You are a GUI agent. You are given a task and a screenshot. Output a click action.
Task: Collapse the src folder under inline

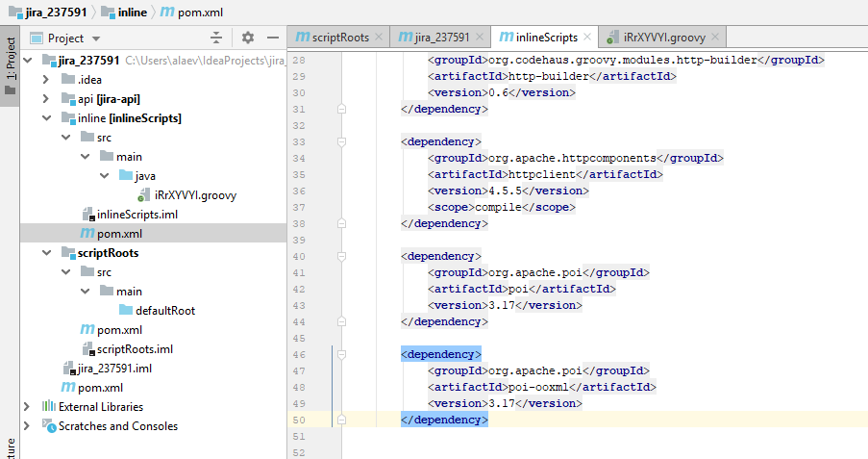click(x=66, y=137)
